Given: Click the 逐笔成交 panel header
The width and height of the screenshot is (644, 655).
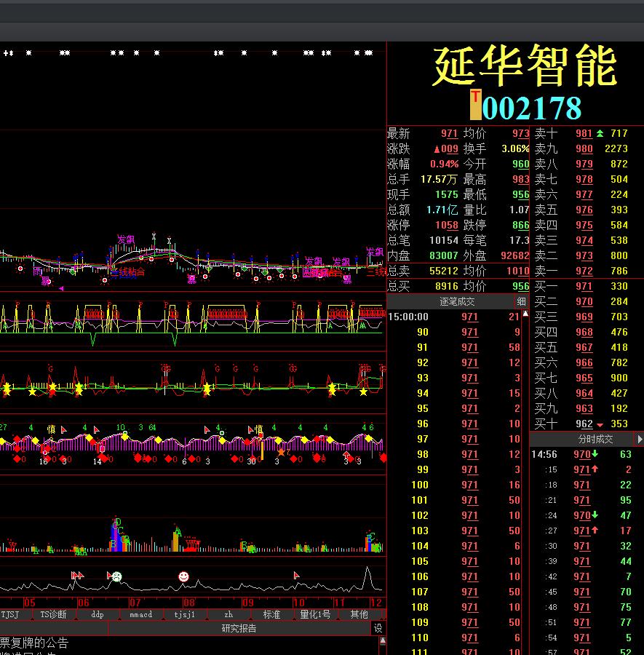Looking at the screenshot, I should point(456,301).
